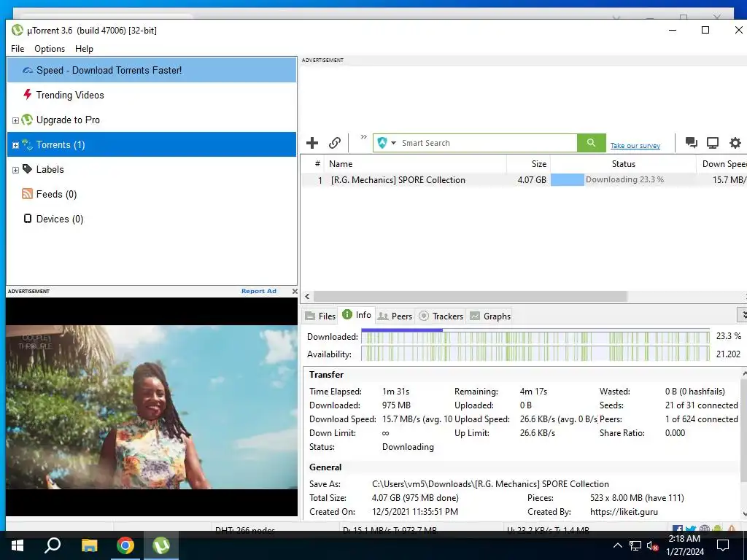Select Torrents (1) in sidebar
This screenshot has width=747, height=560.
152,144
